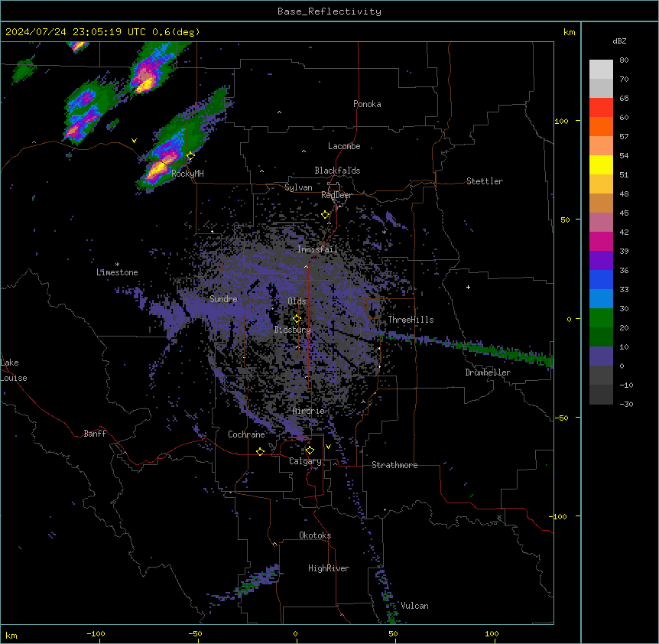Click the yellow v marker east of Calgary

328,447
